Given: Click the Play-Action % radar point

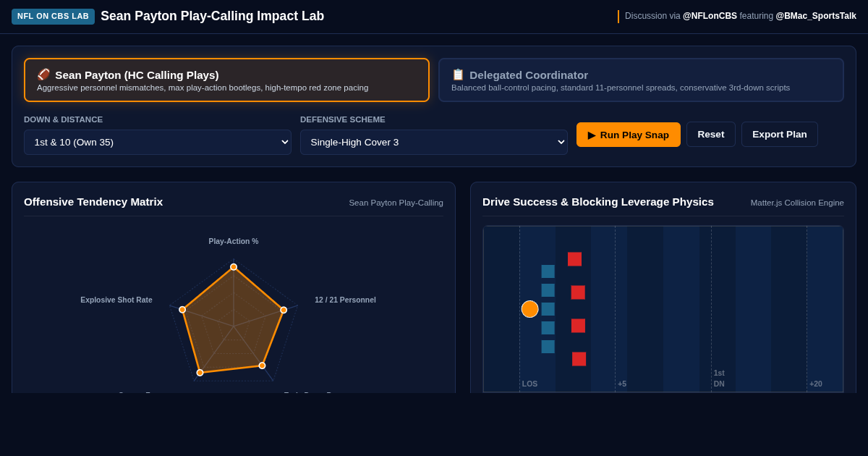Looking at the screenshot, I should point(234,267).
